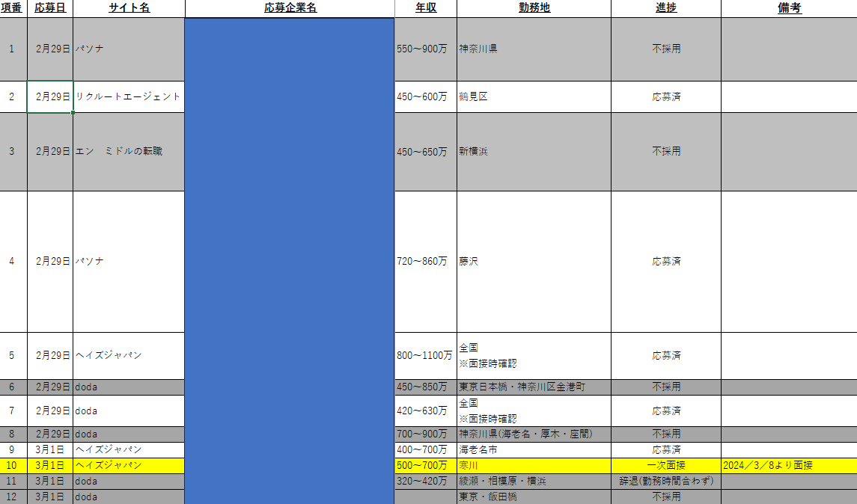Select the 鶴見区 location cell
This screenshot has width=857, height=504.
click(534, 96)
